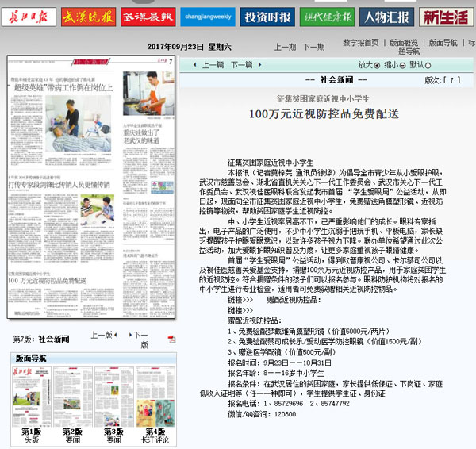
Task: Click 100万元近视防控品 article on page preview
Action: pyautogui.click(x=48, y=281)
